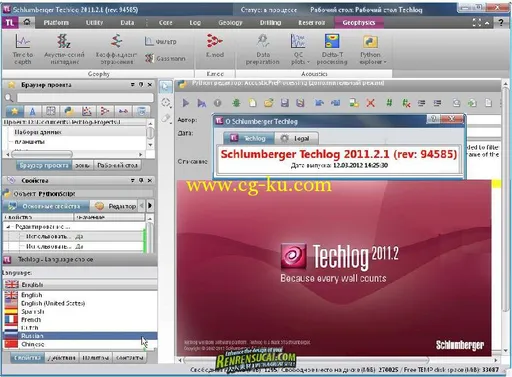Open the Platform ribbon tab
The width and height of the screenshot is (512, 377).
point(56,22)
